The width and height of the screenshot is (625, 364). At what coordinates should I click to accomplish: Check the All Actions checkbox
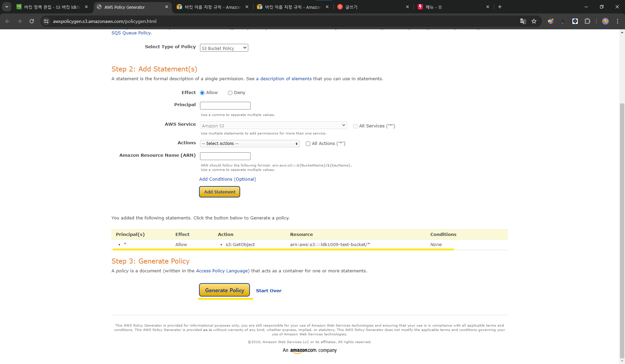tap(308, 144)
